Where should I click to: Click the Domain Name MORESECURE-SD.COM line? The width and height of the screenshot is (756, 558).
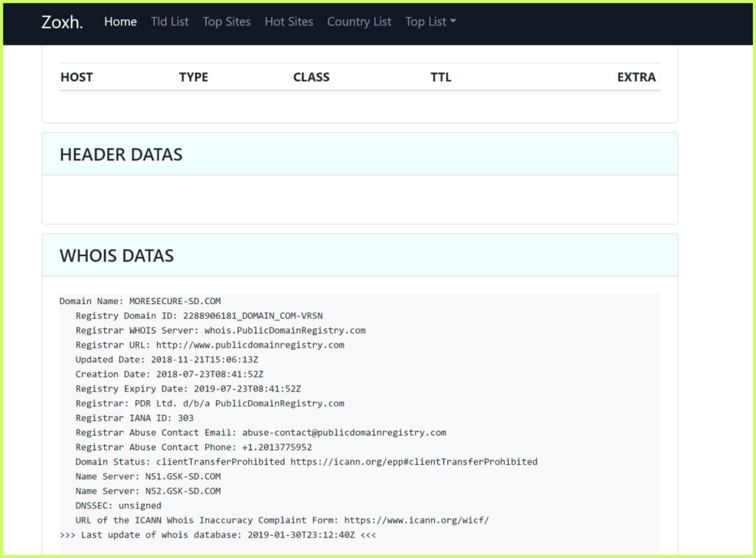140,301
